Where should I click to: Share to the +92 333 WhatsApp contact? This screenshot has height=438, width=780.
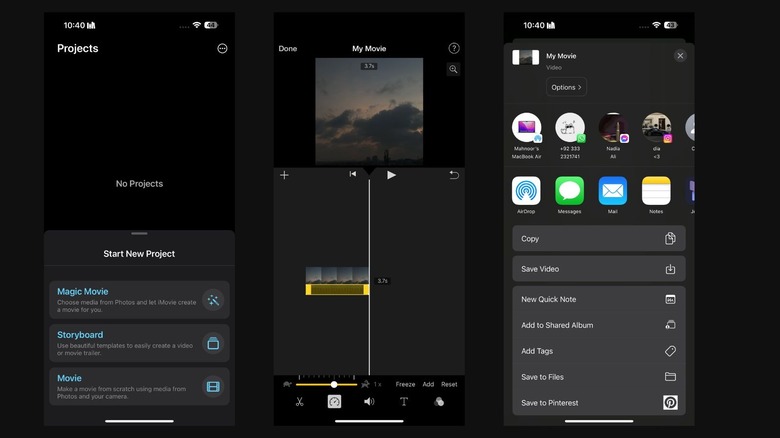[570, 135]
